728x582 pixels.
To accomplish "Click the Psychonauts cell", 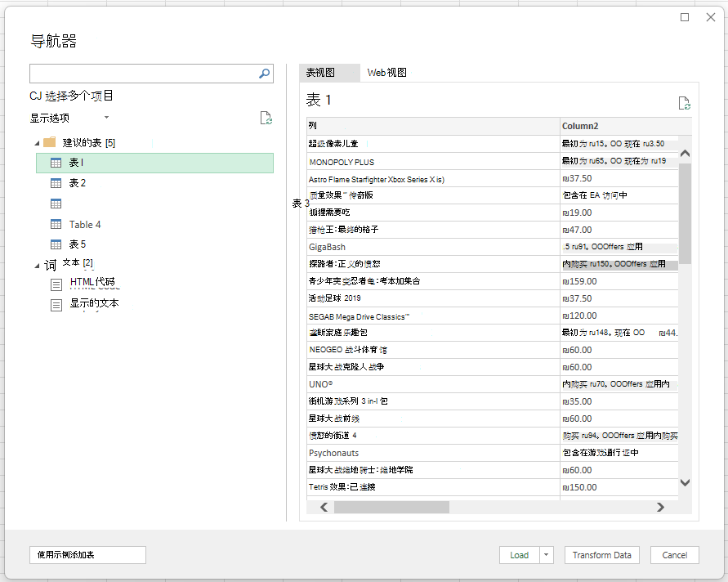I will coord(433,453).
